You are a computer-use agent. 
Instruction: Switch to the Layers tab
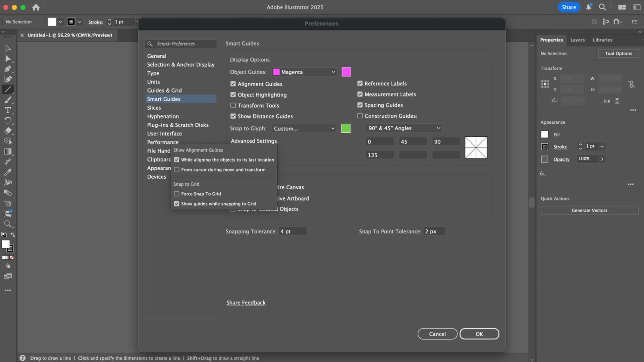(x=577, y=40)
